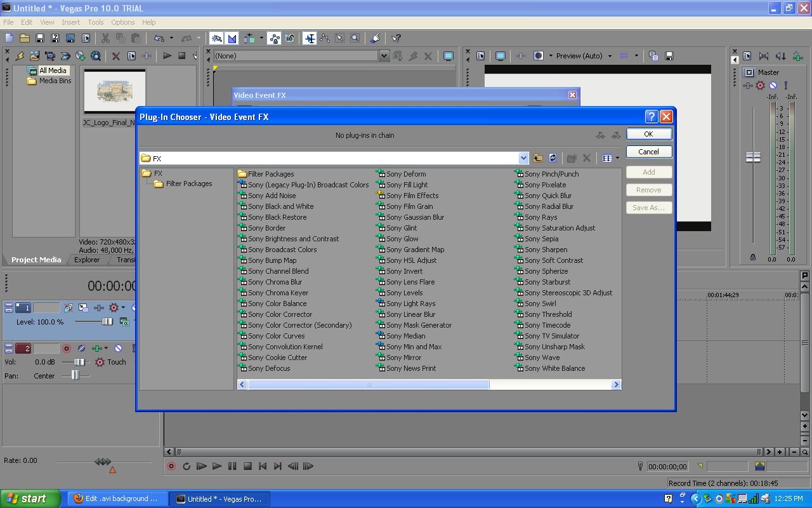This screenshot has width=812, height=508.
Task: Click the New project icon
Action: click(9, 38)
